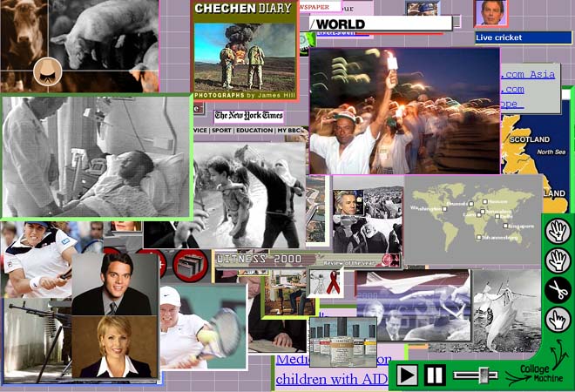
Task: Click the 'children with AID' link text
Action: coord(332,379)
